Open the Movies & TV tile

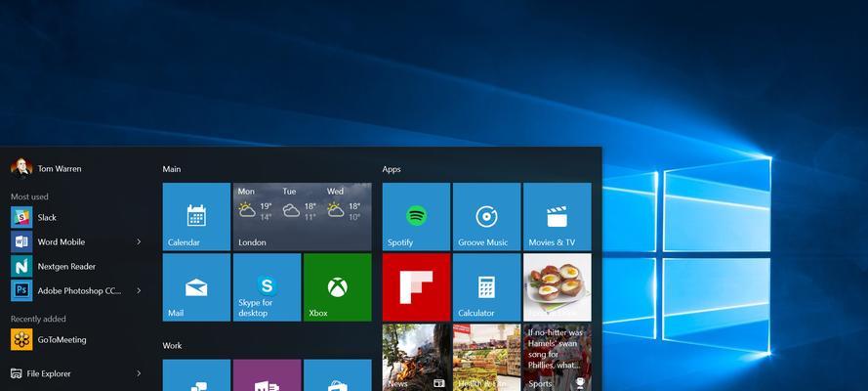point(557,217)
